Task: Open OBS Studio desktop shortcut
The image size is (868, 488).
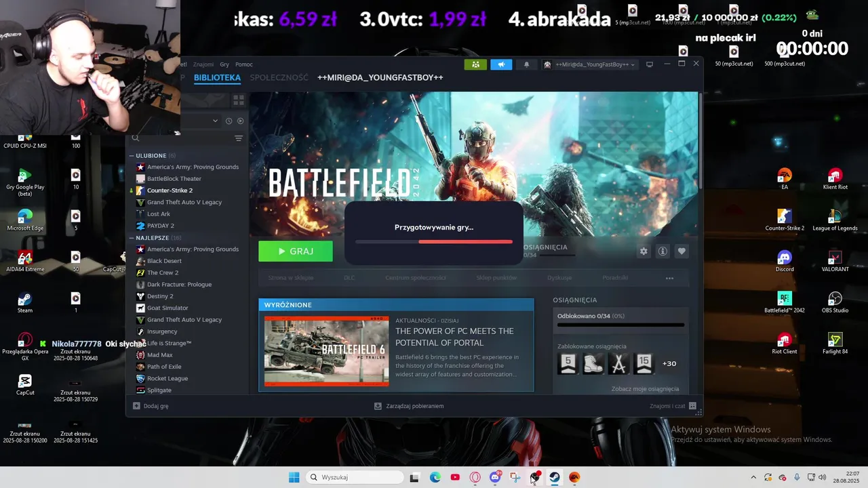Action: point(835,302)
